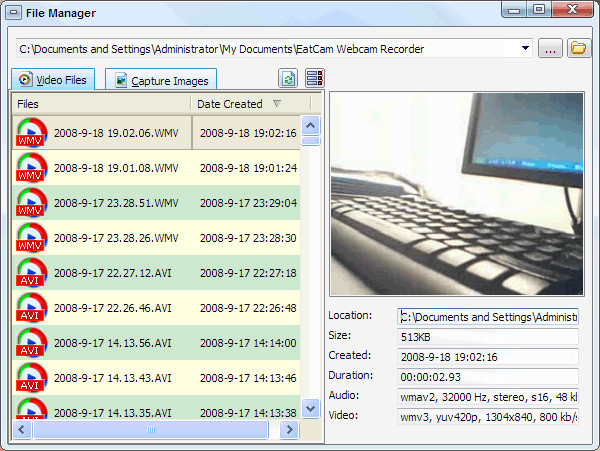The width and height of the screenshot is (600, 451).
Task: Click AVI icon of 2008-9-17 22.27.12.AVI
Action: click(31, 272)
